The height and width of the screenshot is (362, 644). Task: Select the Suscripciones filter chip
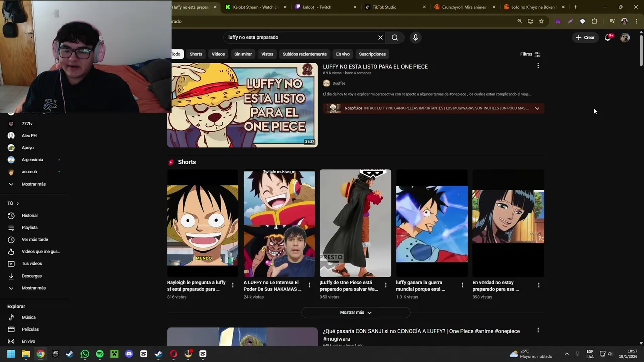[x=372, y=54]
